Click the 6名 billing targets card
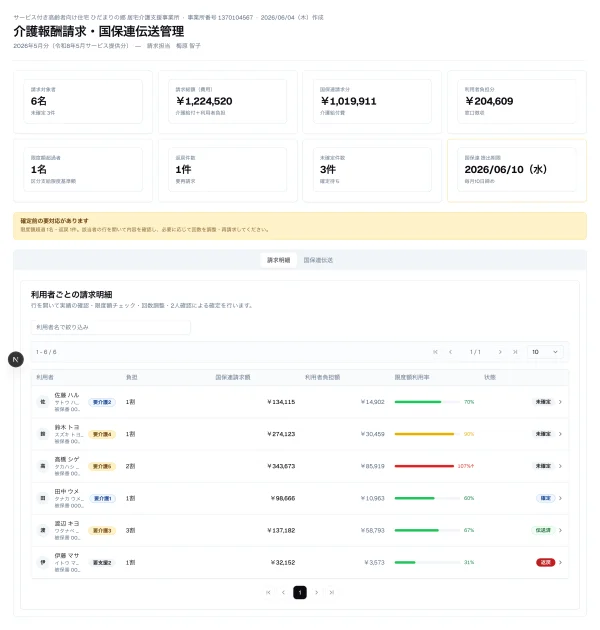Image resolution: width=600 pixels, height=630 pixels. [x=83, y=101]
